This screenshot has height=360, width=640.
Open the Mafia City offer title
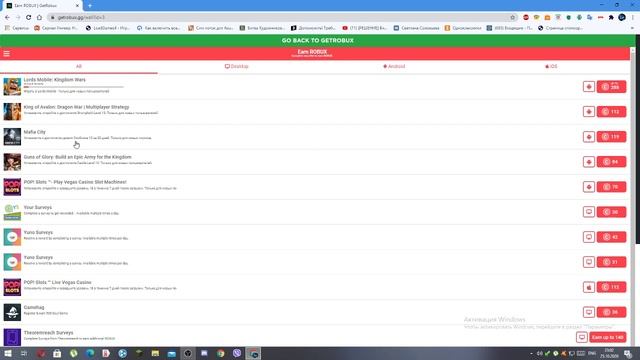(35, 132)
